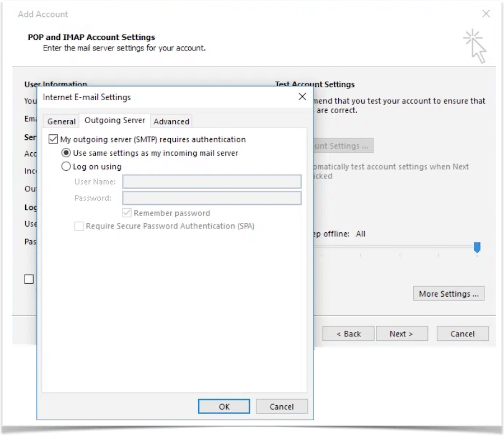Enable Require Secure Password Authentication (SPA)
The height and width of the screenshot is (436, 504).
pyautogui.click(x=79, y=226)
